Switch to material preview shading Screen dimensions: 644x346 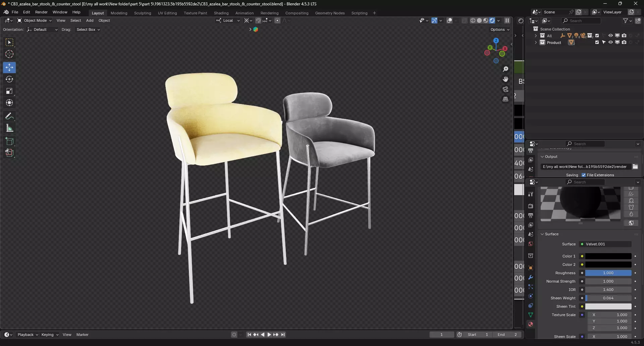[x=486, y=20]
